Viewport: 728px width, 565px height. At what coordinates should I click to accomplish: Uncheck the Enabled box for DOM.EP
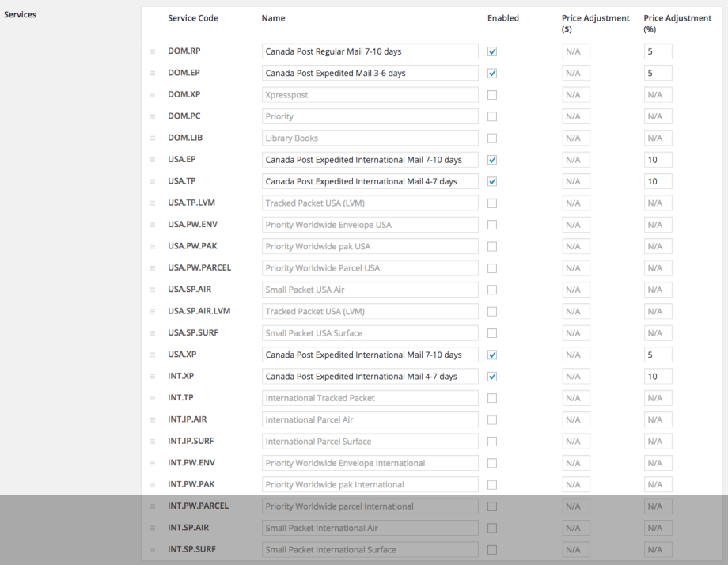point(492,74)
